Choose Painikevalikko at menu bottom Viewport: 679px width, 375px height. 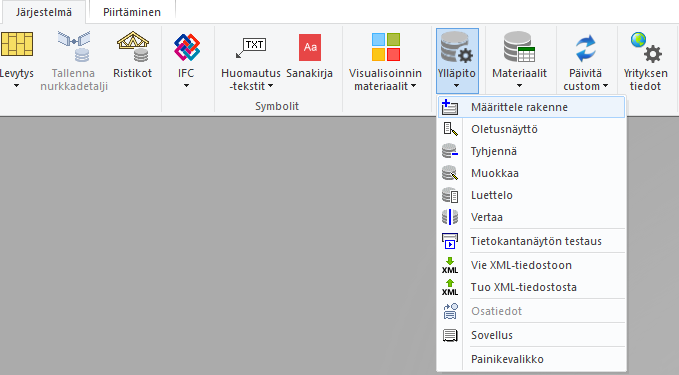pos(531,359)
